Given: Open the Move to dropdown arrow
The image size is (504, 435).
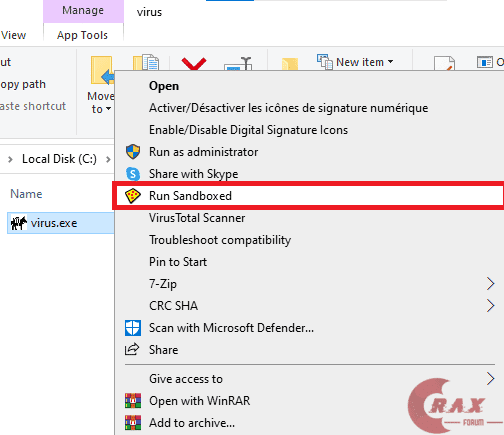Looking at the screenshot, I should [x=108, y=109].
